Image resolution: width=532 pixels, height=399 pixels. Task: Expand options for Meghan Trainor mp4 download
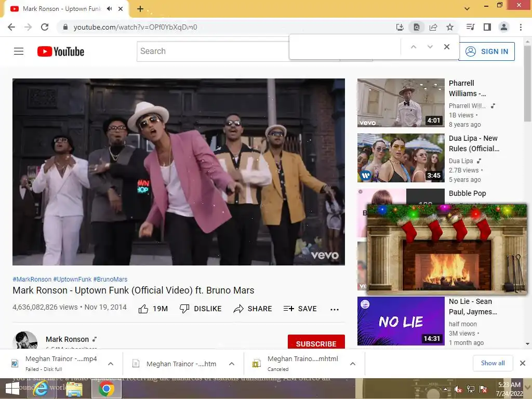pyautogui.click(x=111, y=364)
